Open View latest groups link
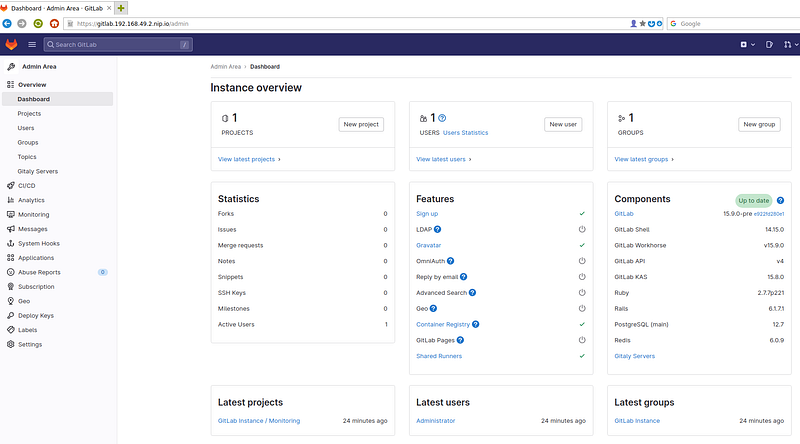Viewport: 800px width, 444px height. click(x=644, y=159)
